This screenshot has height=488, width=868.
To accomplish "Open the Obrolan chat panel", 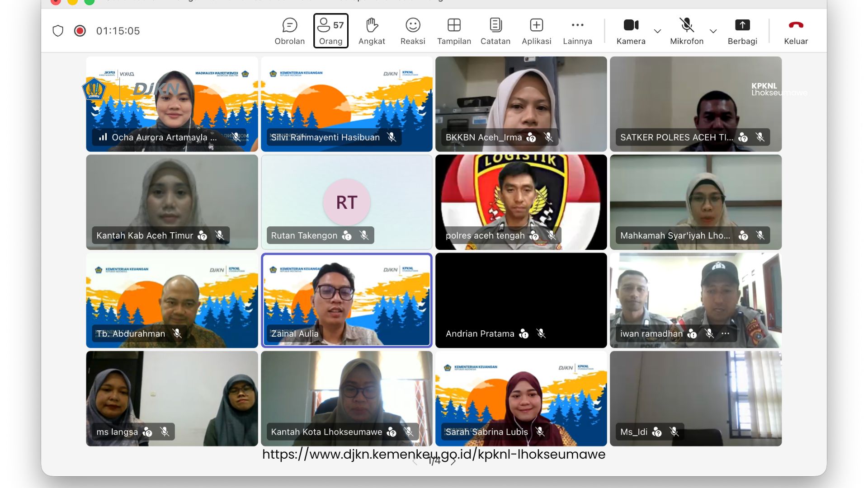I will point(289,31).
